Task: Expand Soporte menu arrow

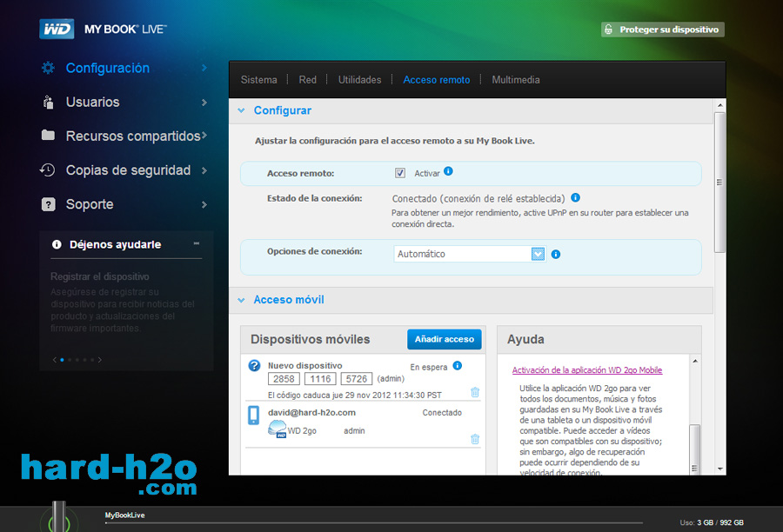Action: (x=204, y=204)
